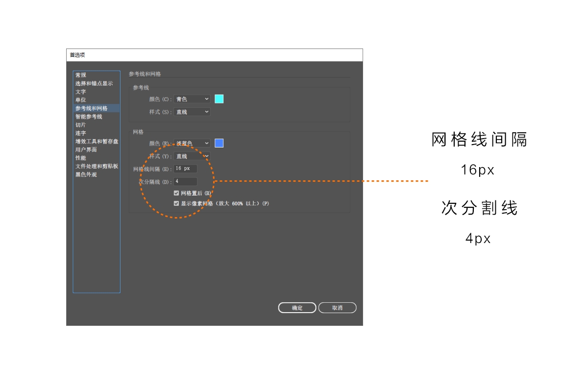Open the guides 颜色 dropdown showing 青色
The height and width of the screenshot is (392, 588).
click(x=192, y=99)
